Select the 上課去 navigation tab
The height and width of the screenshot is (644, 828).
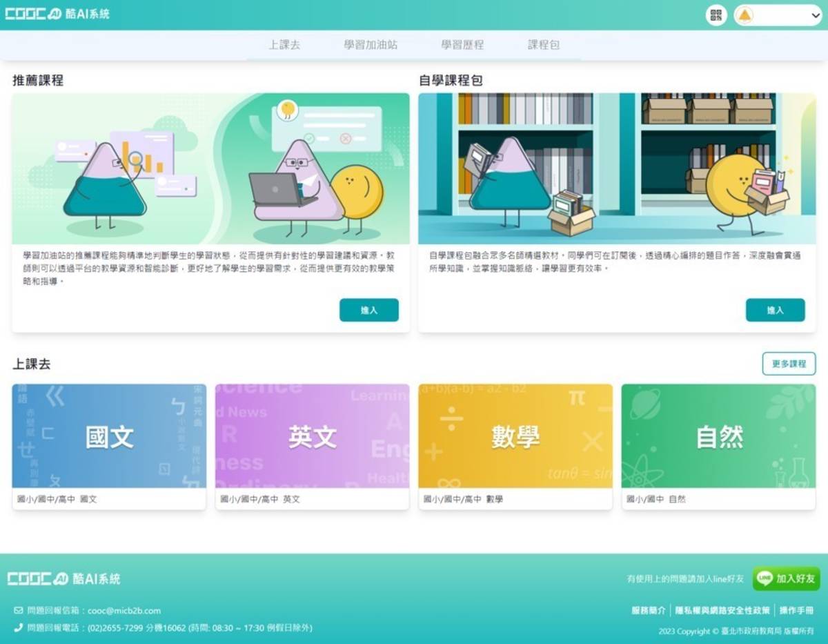tap(284, 44)
